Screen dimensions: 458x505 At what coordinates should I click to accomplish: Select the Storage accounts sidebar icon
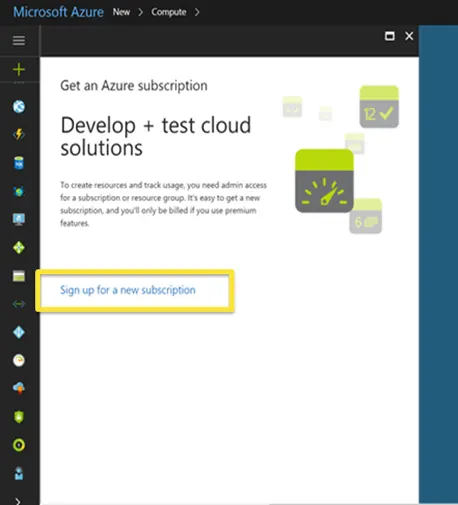coord(19,276)
